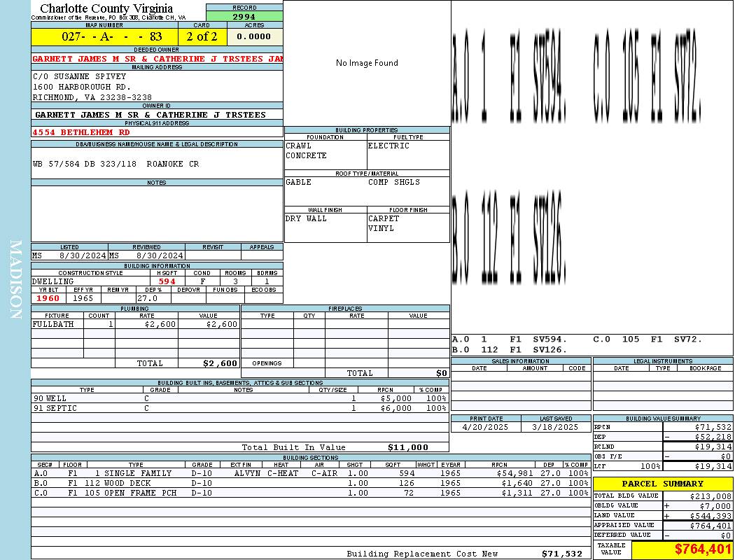
Task: Click the Charlotte County Virginia title
Action: coord(106,8)
